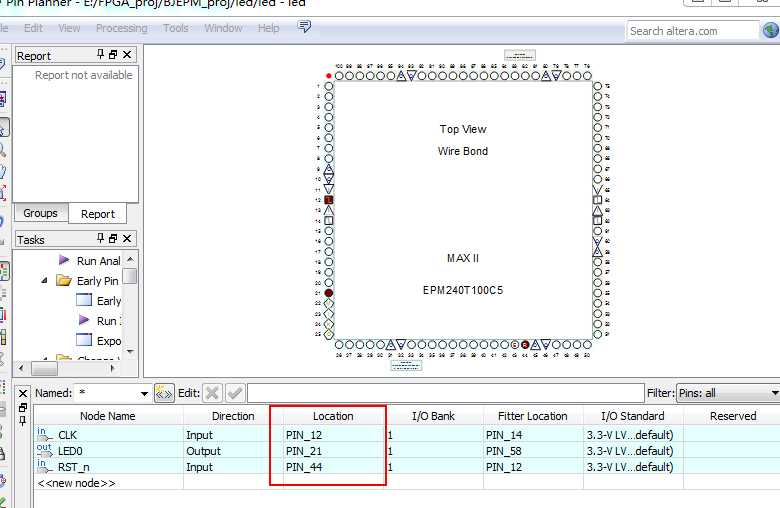
Task: Click Fitter Location PIN_14 cell
Action: (x=533, y=435)
